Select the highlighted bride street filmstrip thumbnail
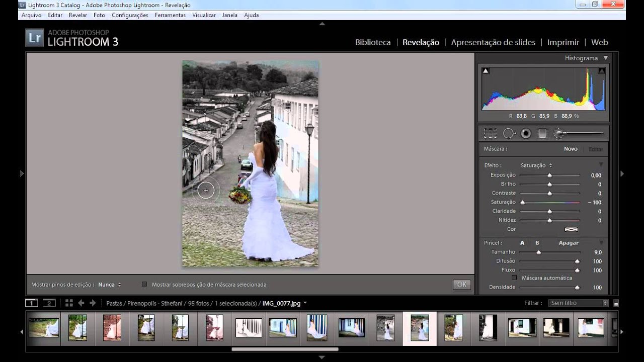This screenshot has width=644, height=362. coord(420,328)
